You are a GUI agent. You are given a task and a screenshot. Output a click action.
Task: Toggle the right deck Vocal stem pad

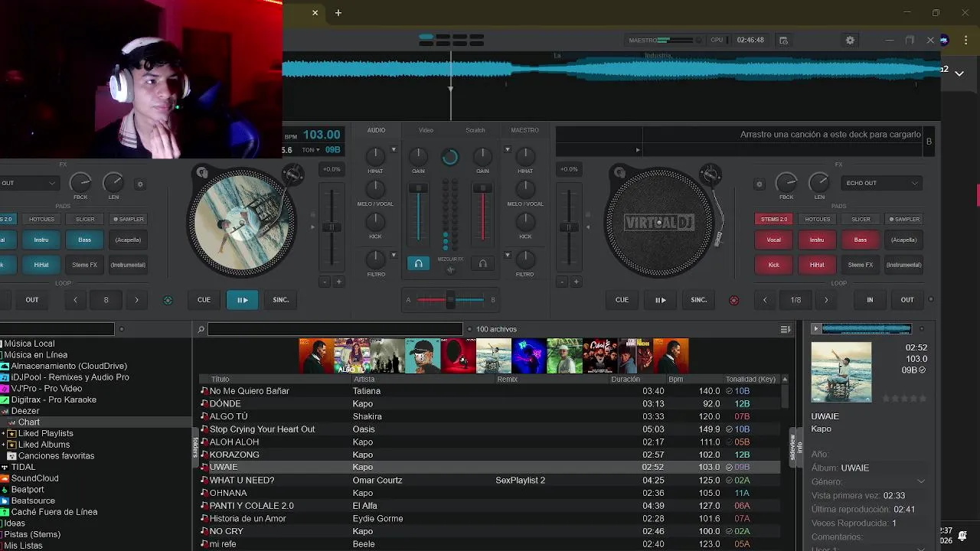pos(774,240)
